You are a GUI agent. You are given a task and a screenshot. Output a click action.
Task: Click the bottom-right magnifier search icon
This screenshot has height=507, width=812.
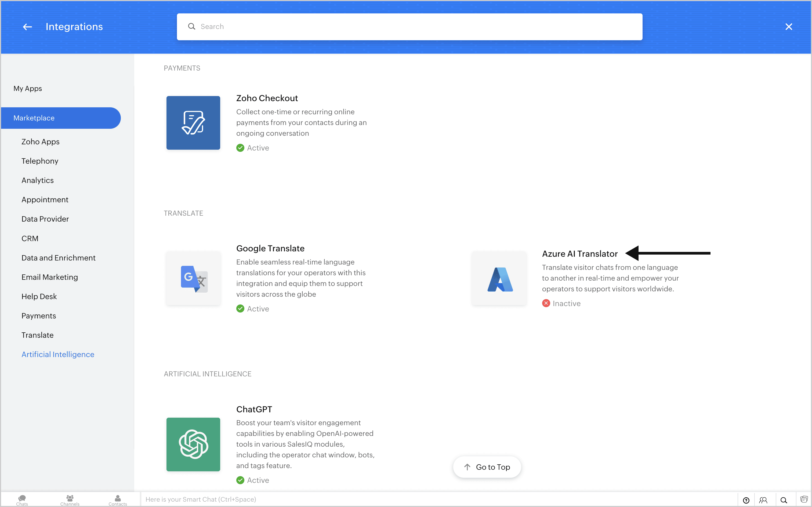(784, 500)
